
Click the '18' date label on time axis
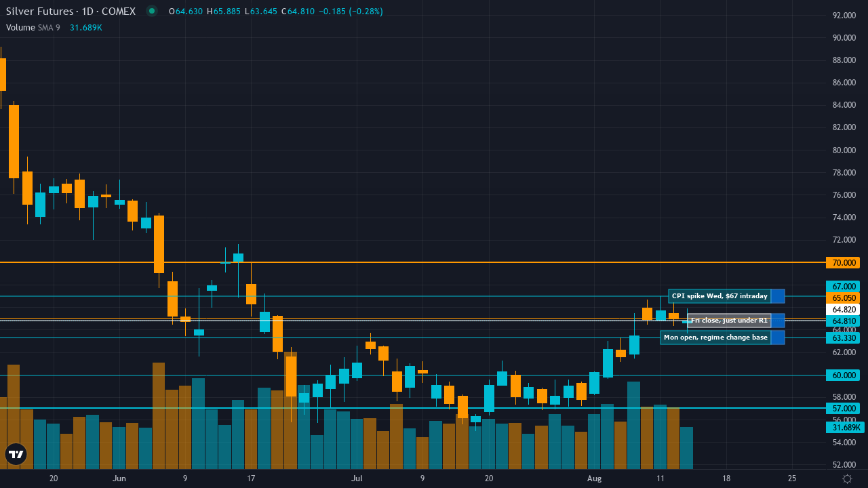(x=726, y=479)
